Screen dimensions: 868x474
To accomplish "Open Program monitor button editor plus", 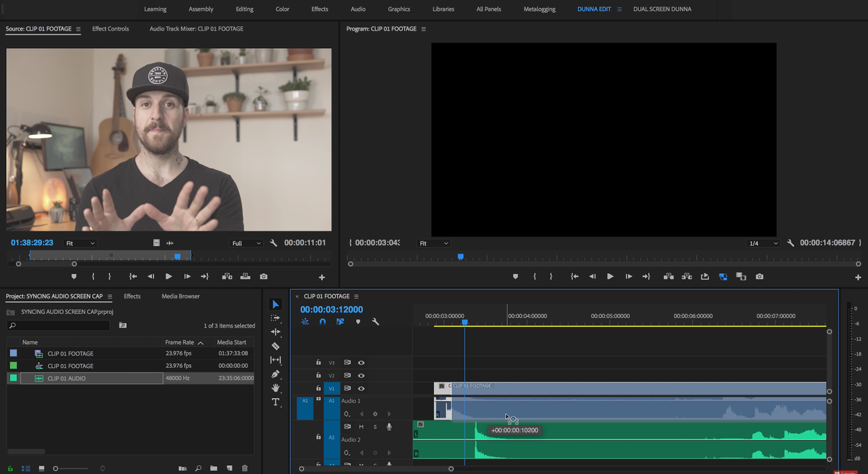I will pos(859,277).
